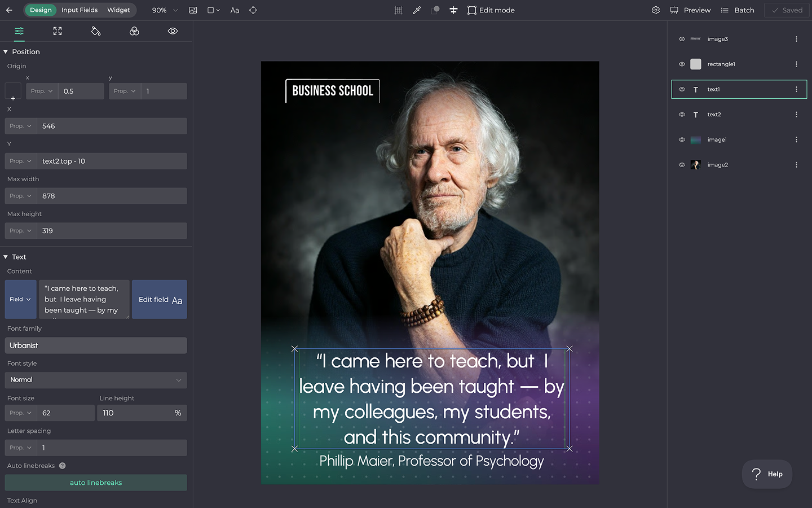Select the eyedropper color picker tool
Screen dimensions: 812x508
[x=417, y=10]
